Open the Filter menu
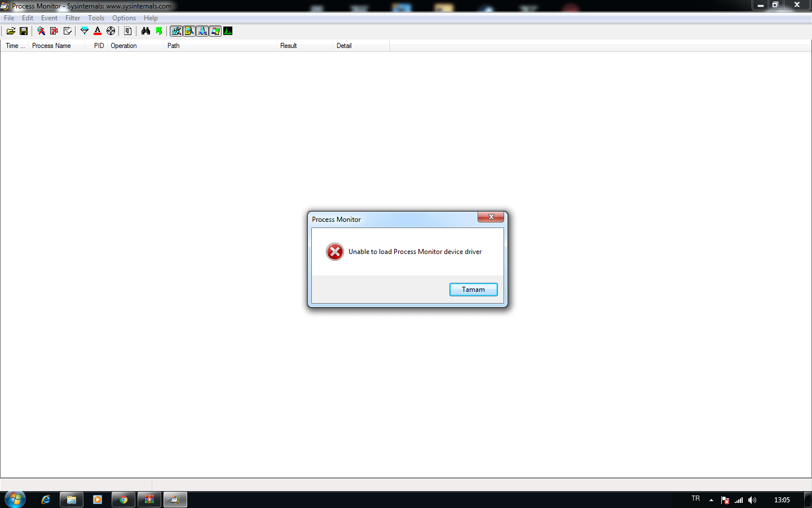The height and width of the screenshot is (508, 812). point(73,18)
